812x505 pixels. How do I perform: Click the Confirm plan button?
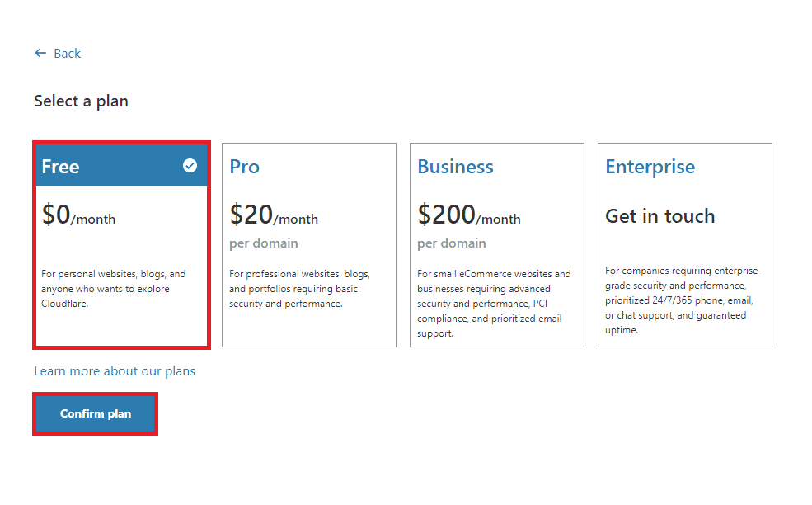pos(96,413)
